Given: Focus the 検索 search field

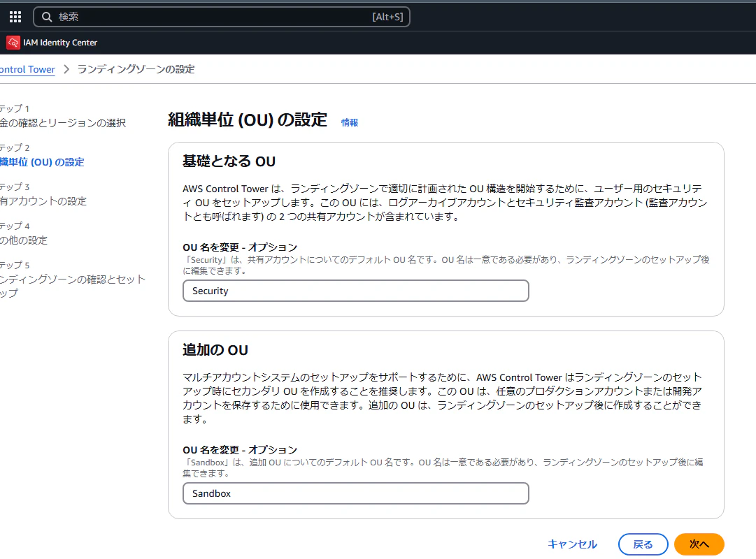Looking at the screenshot, I should [221, 17].
